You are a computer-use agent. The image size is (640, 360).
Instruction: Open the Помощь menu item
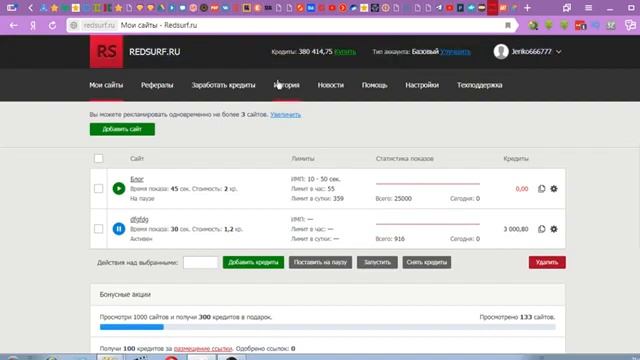tap(374, 85)
